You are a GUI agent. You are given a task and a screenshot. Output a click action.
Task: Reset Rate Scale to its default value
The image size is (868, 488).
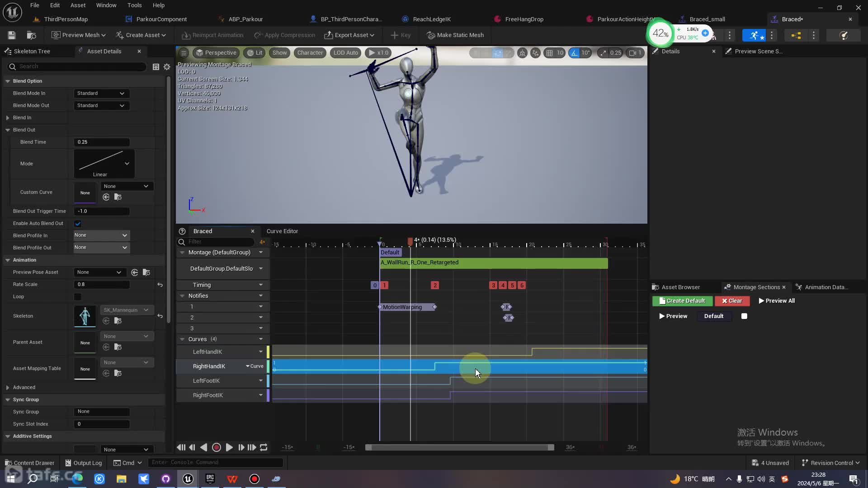pyautogui.click(x=160, y=285)
